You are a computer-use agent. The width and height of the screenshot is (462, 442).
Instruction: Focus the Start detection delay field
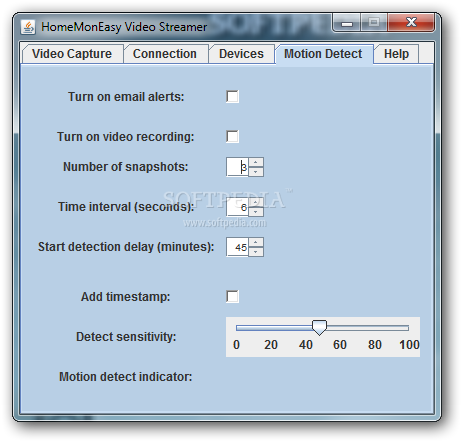click(x=237, y=247)
